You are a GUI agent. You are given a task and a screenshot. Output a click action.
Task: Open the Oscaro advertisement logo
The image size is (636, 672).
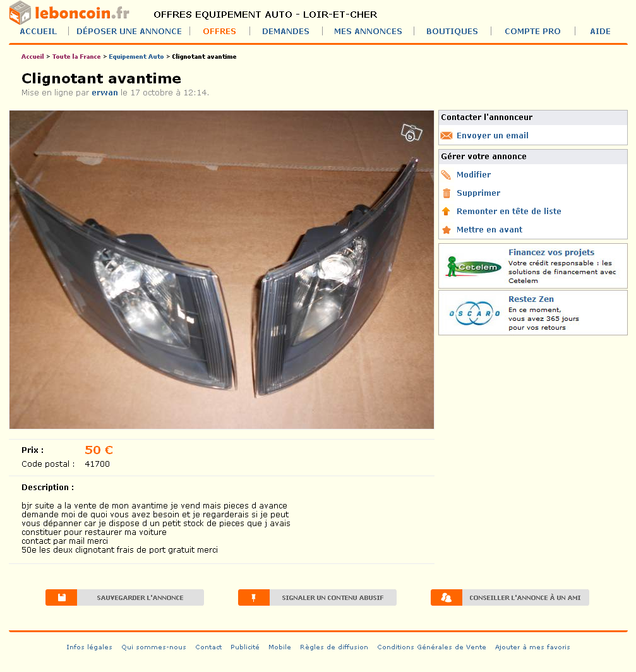coord(474,313)
